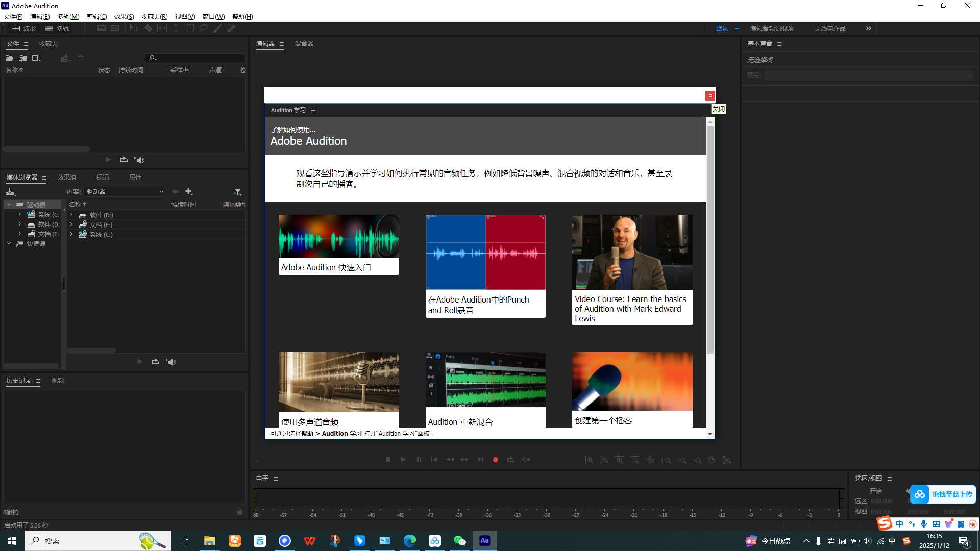Select the Slip tool in top toolbar
Viewport: 980px width, 551px height.
162,29
